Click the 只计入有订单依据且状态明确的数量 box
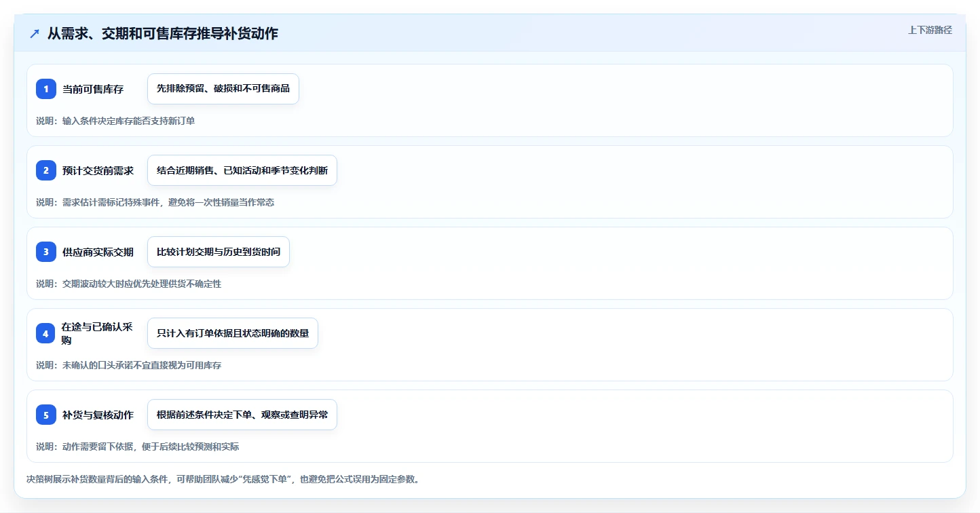Screen dimensions: 980x513 pyautogui.click(x=233, y=333)
